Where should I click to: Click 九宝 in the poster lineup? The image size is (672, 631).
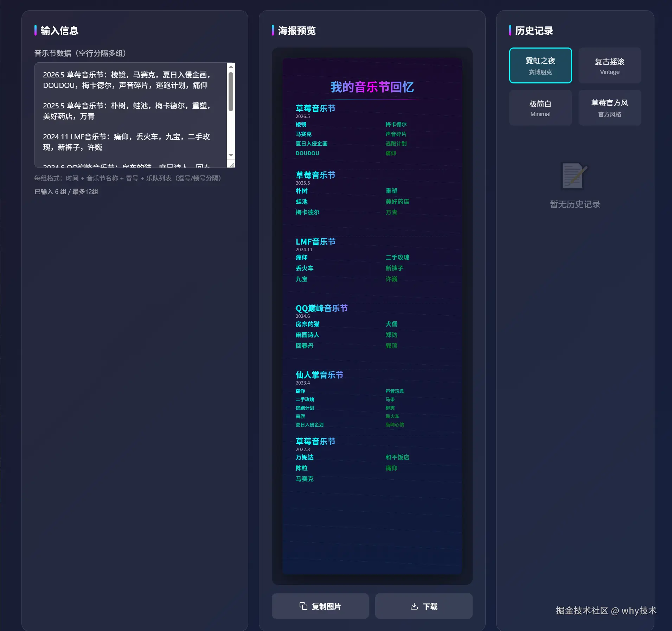coord(302,279)
